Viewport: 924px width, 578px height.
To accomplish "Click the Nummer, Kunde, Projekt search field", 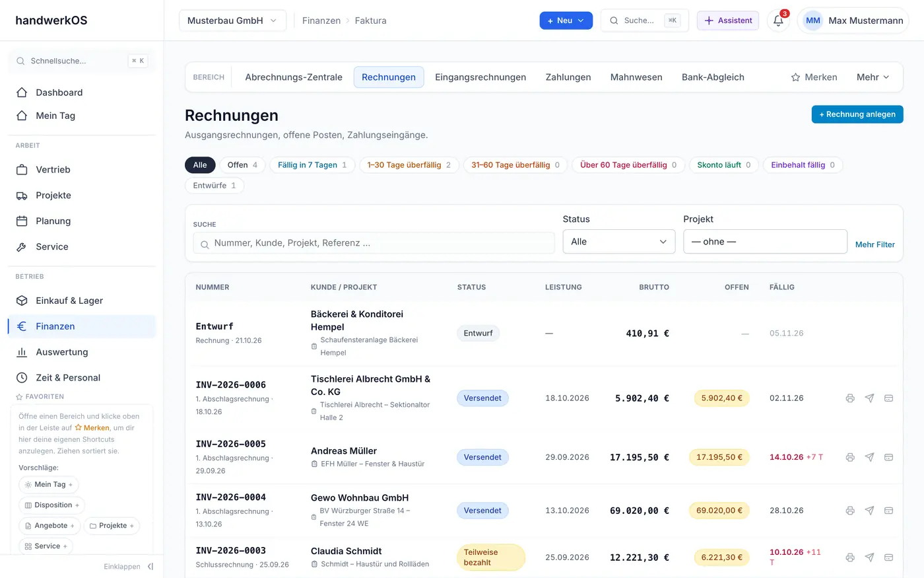I will [x=374, y=243].
